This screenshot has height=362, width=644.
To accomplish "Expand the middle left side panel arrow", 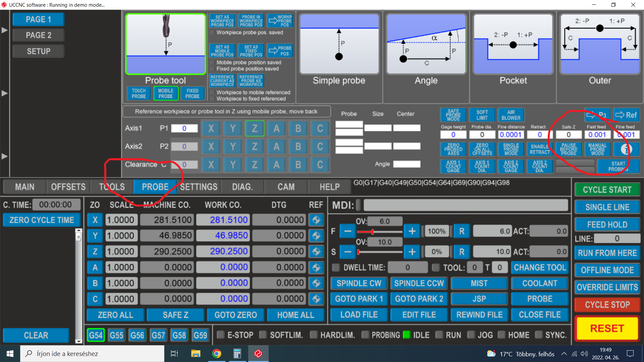I will tap(4, 93).
